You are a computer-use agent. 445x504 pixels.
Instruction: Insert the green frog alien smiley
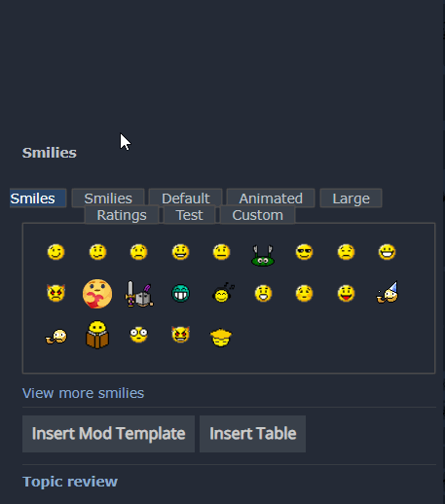[x=263, y=256]
